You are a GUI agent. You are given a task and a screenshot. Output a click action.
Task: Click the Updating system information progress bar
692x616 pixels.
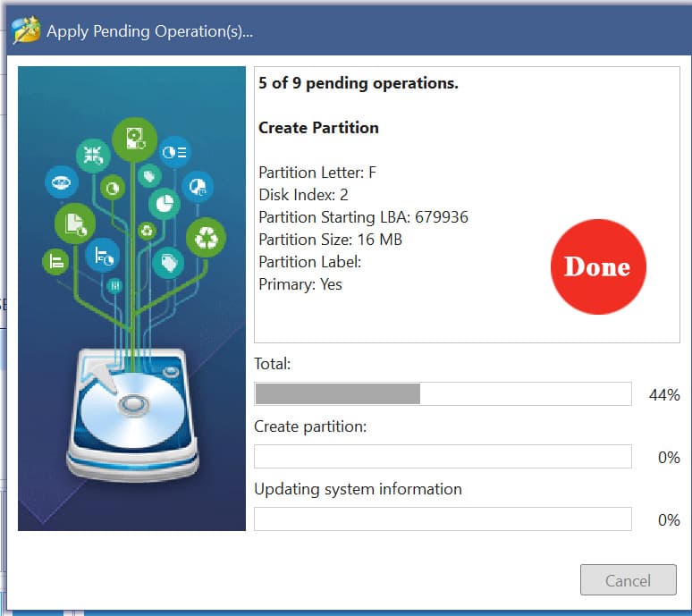pos(443,519)
